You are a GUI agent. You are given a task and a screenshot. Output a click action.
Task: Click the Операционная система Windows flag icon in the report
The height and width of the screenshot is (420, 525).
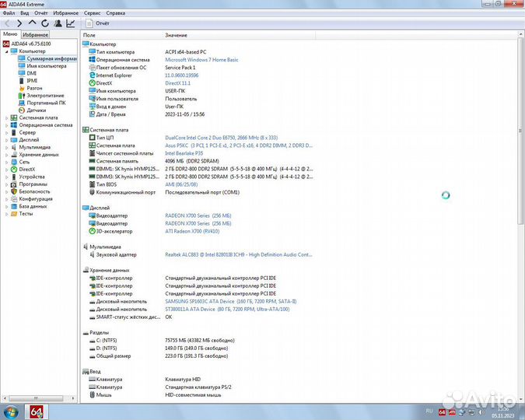92,60
